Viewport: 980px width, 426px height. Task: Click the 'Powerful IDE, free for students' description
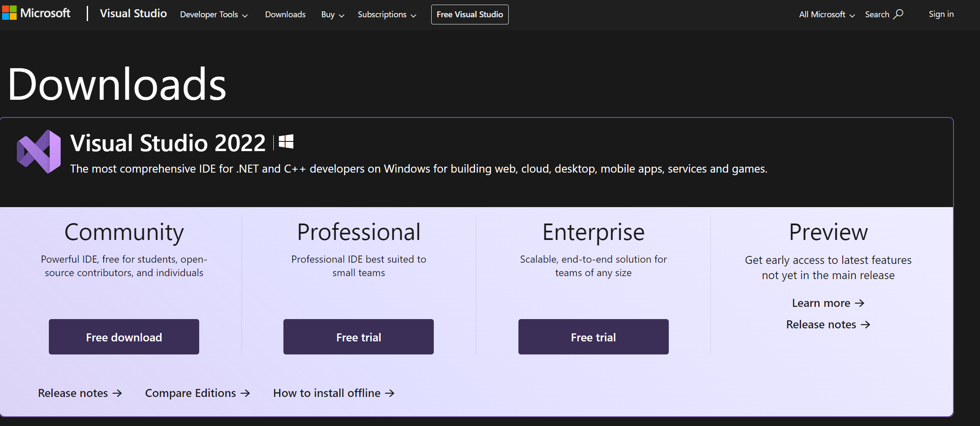pyautogui.click(x=124, y=266)
